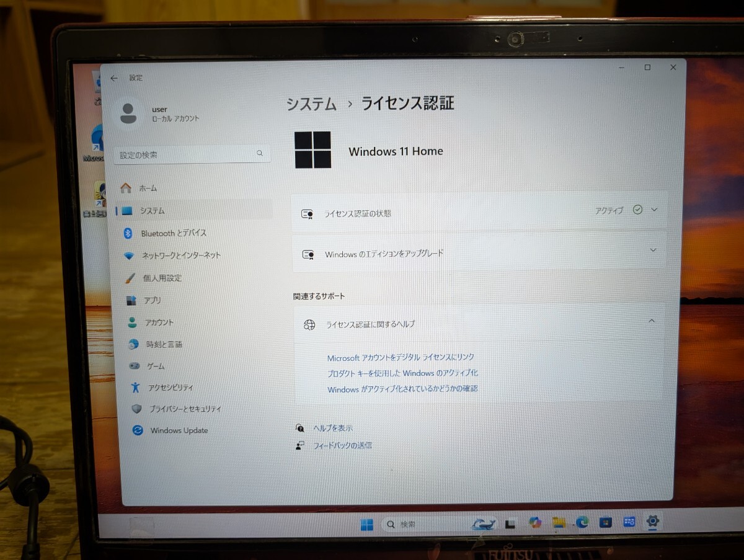This screenshot has width=744, height=560.
Task: Launch Copilot from the taskbar
Action: [x=535, y=523]
